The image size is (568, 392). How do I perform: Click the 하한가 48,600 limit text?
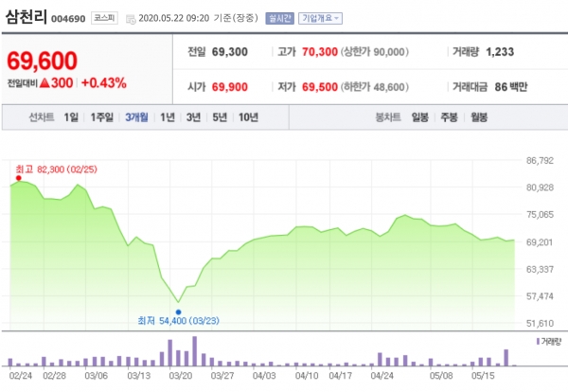coord(375,87)
